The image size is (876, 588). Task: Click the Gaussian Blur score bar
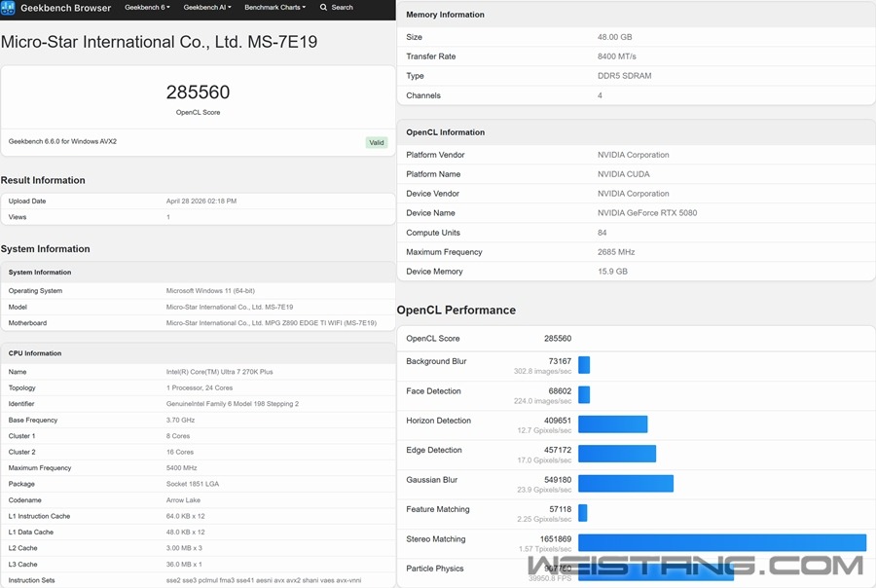(x=626, y=484)
